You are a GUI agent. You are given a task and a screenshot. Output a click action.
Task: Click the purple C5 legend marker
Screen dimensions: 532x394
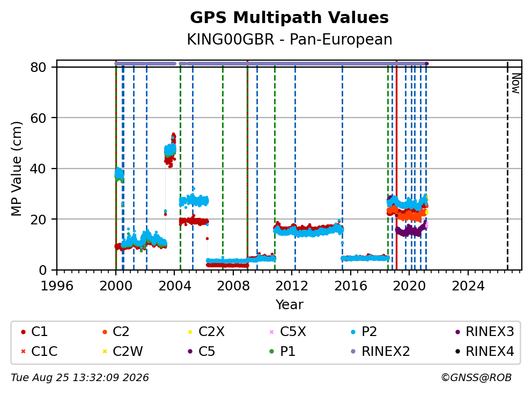[x=190, y=352]
